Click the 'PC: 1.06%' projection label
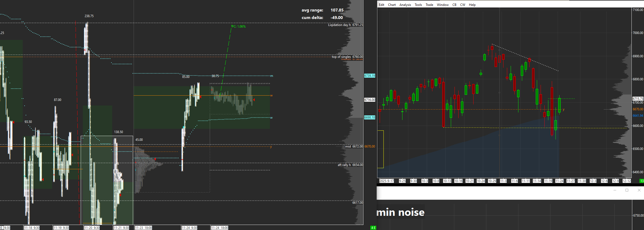Viewport: 644px width, 230px height. (239, 27)
